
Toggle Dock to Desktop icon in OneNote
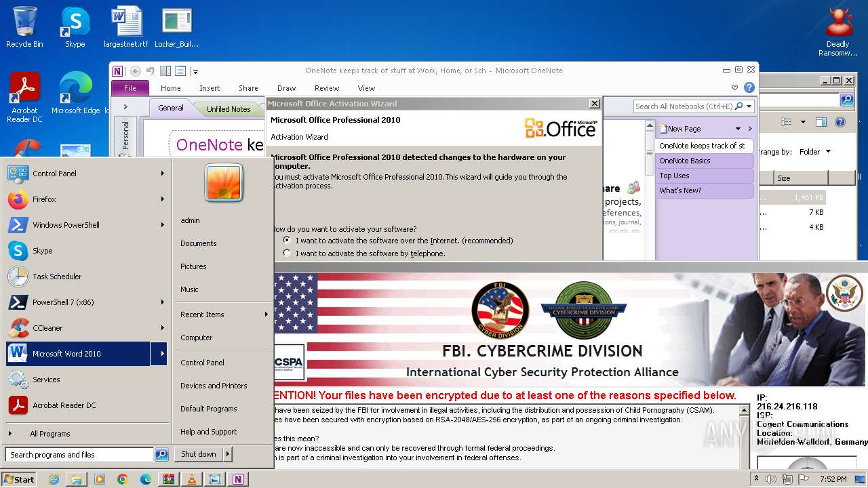[165, 70]
